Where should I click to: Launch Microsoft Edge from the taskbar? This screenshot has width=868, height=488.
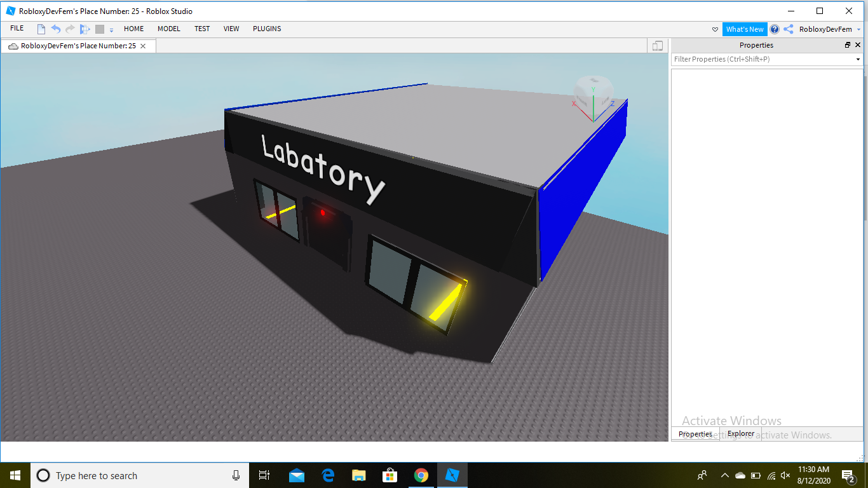pos(328,475)
